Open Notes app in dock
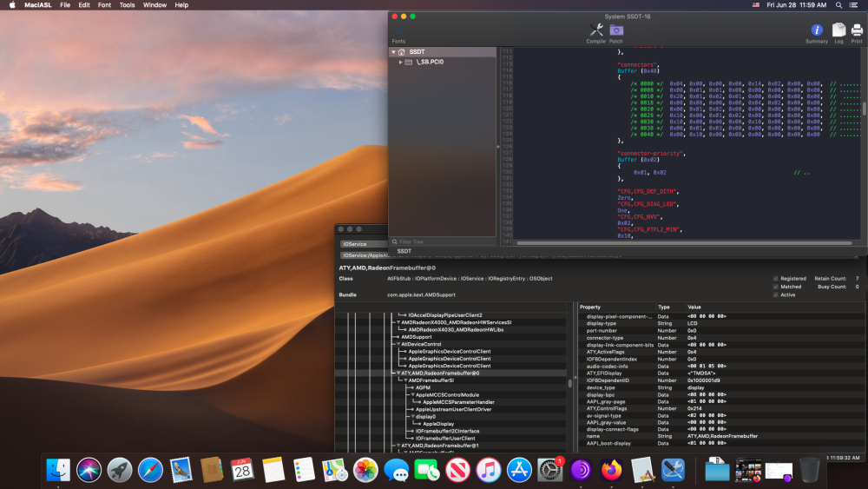Image resolution: width=868 pixels, height=489 pixels. [x=273, y=470]
